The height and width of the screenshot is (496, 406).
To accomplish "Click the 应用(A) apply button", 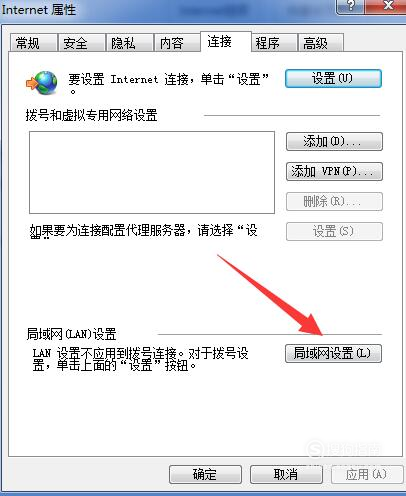I will (367, 474).
